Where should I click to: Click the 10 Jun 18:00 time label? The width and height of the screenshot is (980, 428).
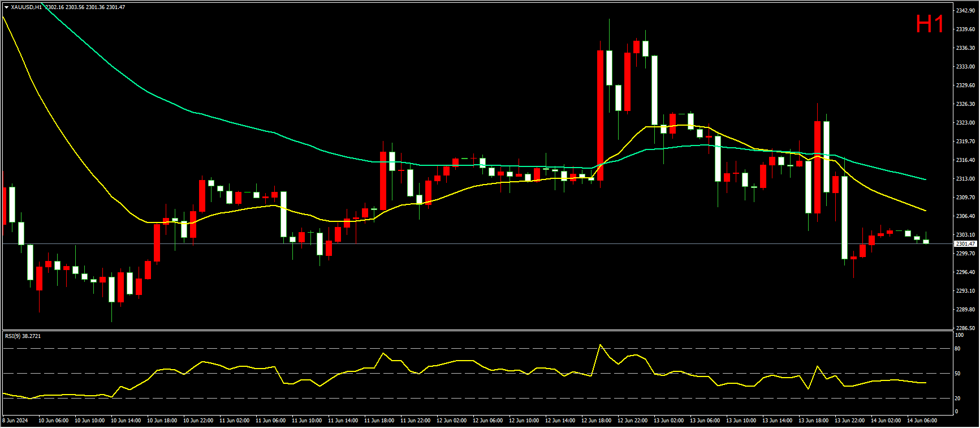[162, 421]
